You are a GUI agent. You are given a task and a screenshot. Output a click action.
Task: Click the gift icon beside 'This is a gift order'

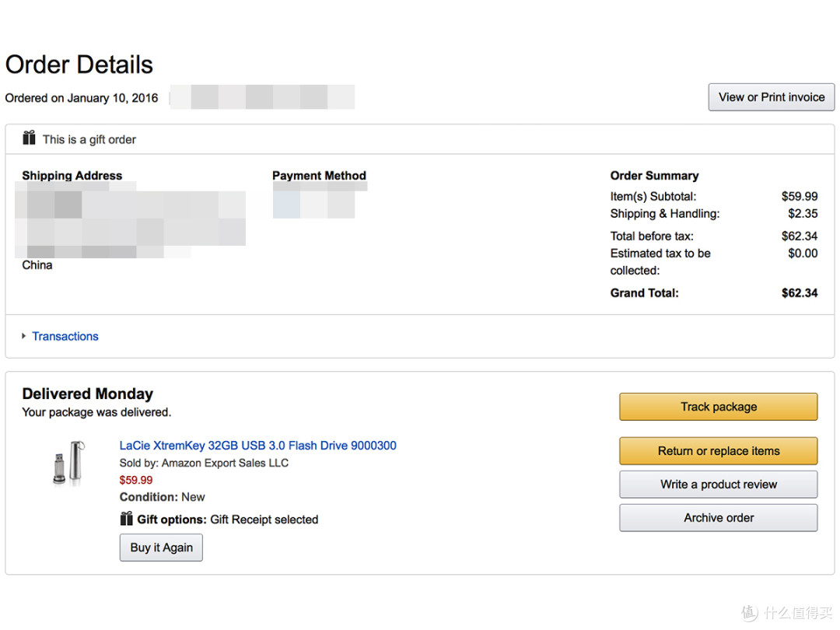(x=29, y=138)
